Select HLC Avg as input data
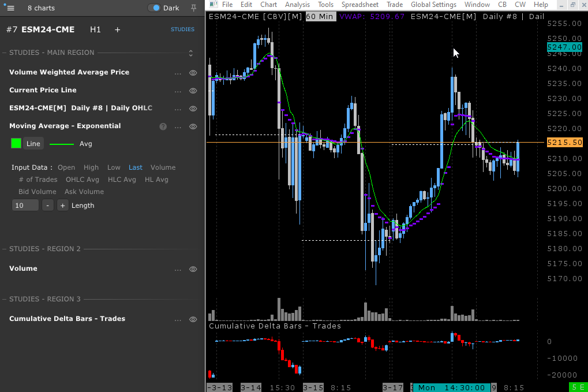Screen dimensions: 588x392 (122, 180)
